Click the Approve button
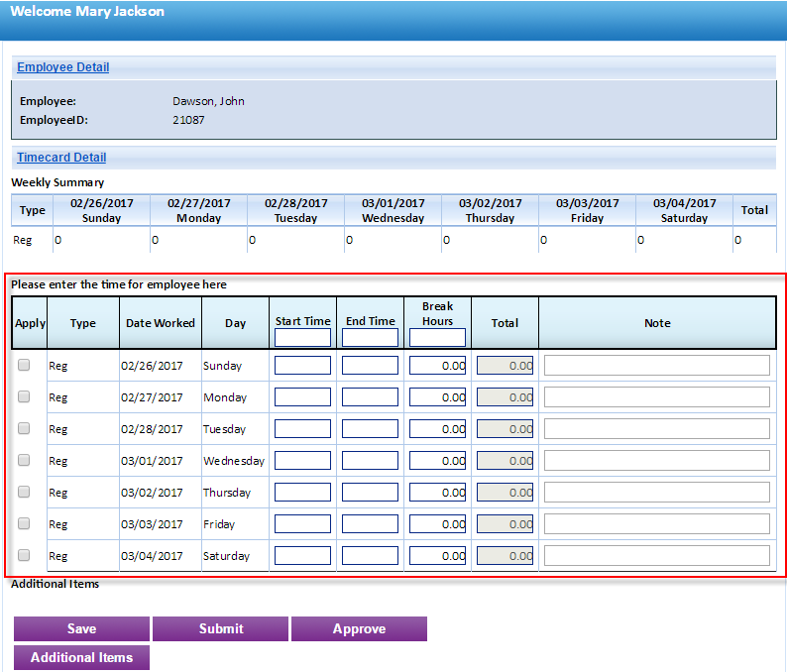 point(360,628)
